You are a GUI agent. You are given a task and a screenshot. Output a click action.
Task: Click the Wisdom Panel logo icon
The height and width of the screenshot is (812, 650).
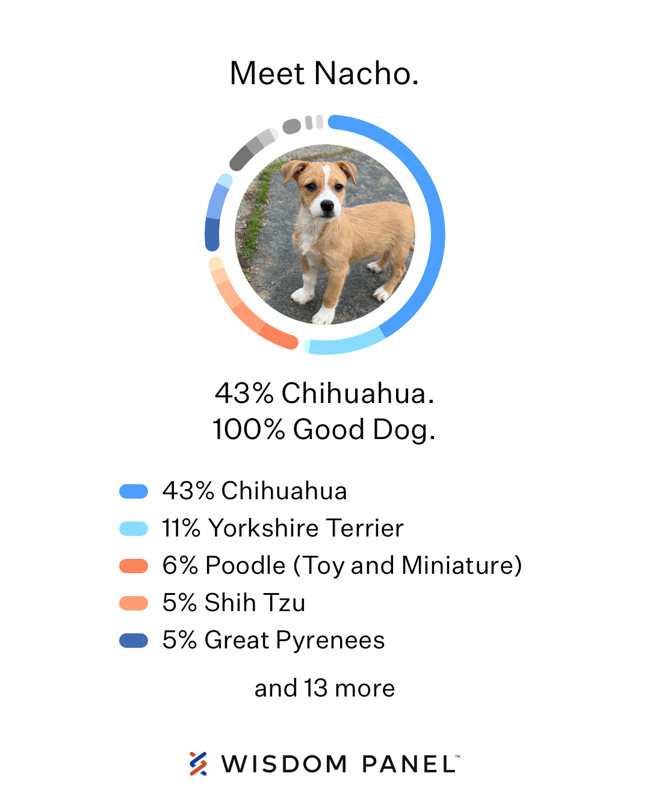pyautogui.click(x=198, y=763)
